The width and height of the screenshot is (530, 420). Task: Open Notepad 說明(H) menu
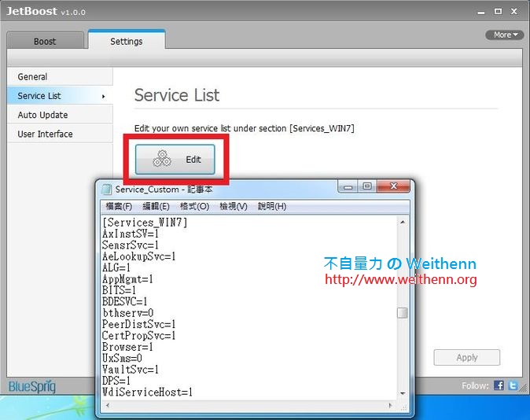[x=272, y=206]
